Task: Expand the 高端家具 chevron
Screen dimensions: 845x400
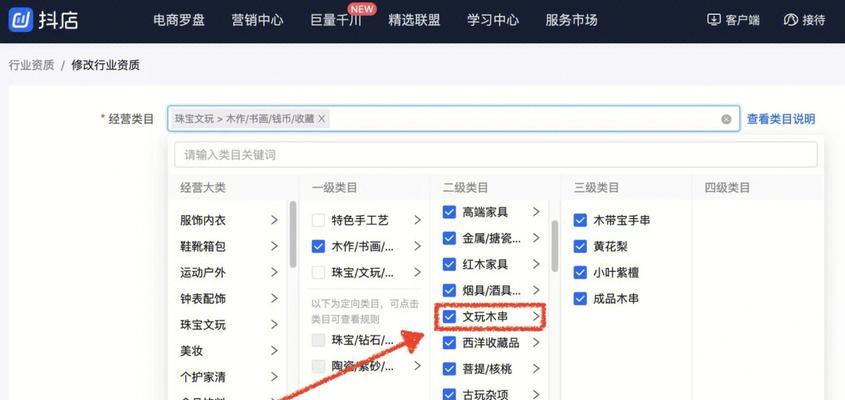Action: (536, 212)
